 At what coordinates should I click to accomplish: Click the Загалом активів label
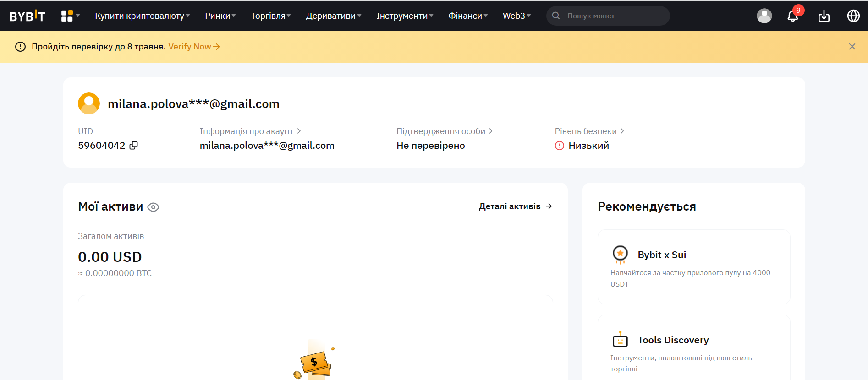[111, 236]
